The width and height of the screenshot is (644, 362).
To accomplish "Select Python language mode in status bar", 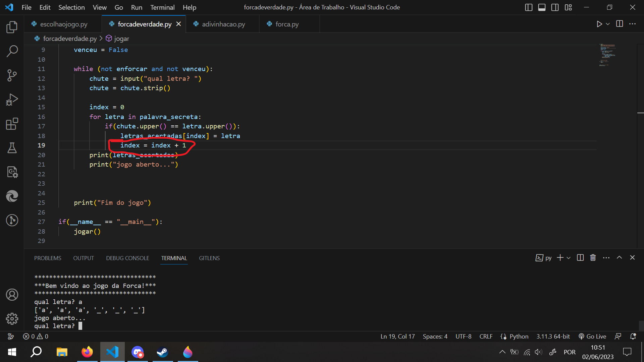I will point(519,336).
